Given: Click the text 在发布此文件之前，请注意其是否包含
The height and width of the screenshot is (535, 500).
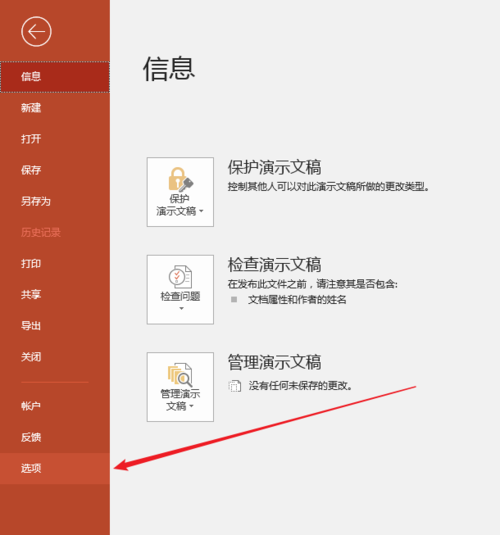Looking at the screenshot, I should click(x=313, y=284).
